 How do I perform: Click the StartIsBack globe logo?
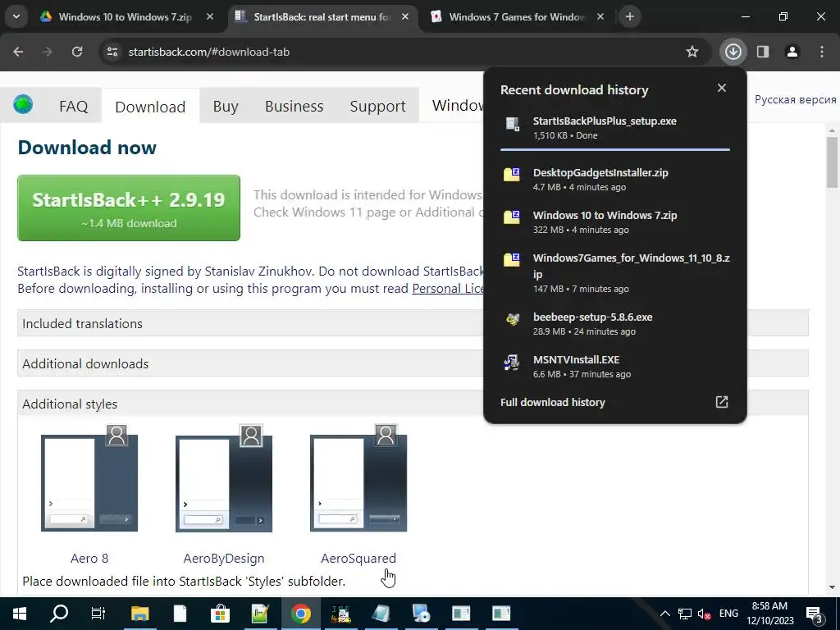pos(23,104)
